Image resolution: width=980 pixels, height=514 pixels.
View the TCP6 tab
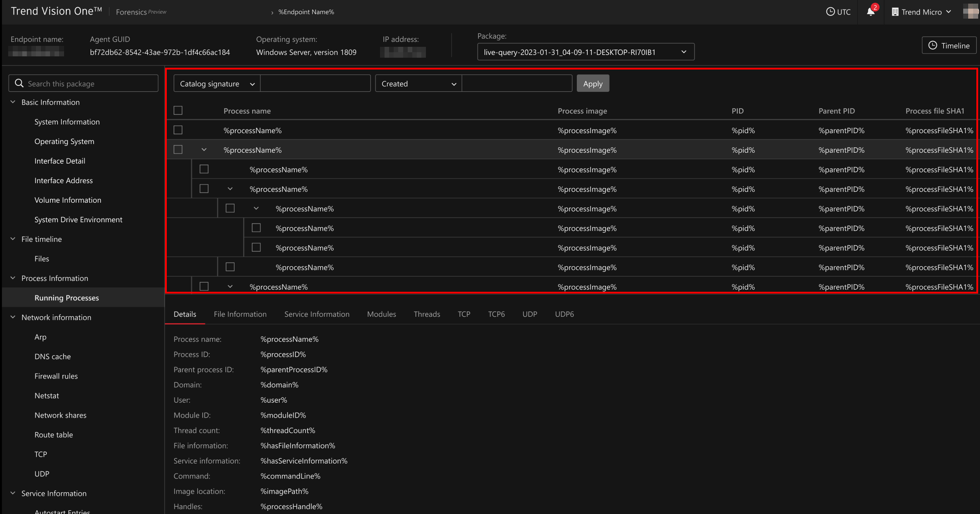click(496, 314)
